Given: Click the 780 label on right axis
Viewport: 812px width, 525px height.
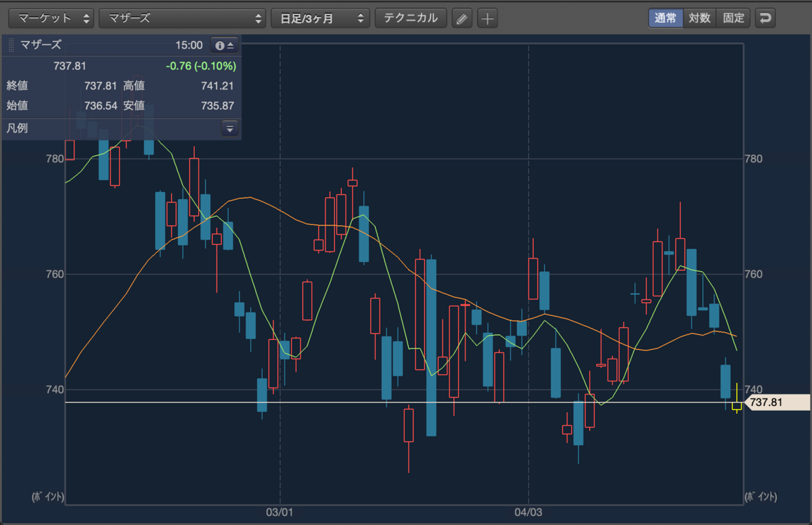Looking at the screenshot, I should [753, 159].
